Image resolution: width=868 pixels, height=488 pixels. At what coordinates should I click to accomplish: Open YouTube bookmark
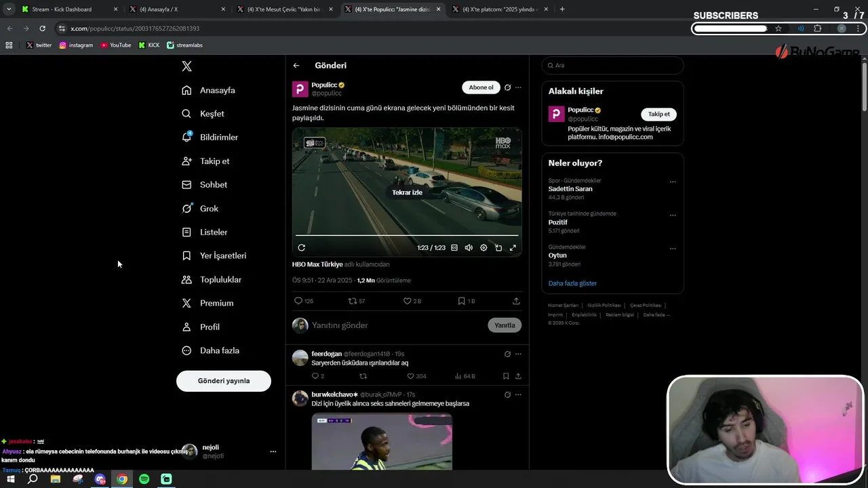(116, 45)
